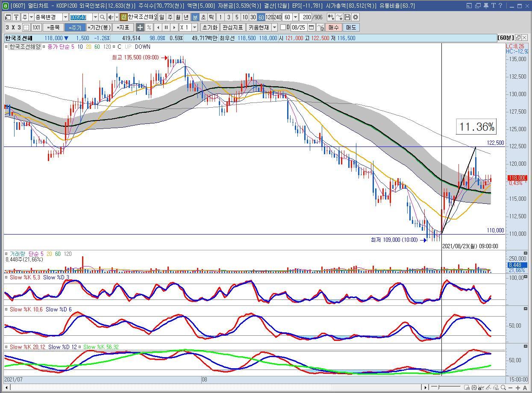532x393 pixels.
Task: Click the 관심지표 button
Action: pos(232,27)
